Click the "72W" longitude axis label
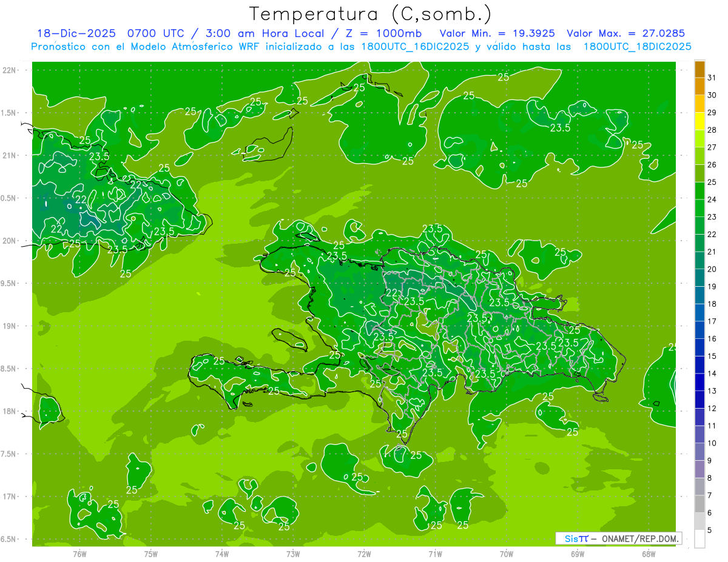Image resolution: width=728 pixels, height=562 pixels. coord(364,554)
